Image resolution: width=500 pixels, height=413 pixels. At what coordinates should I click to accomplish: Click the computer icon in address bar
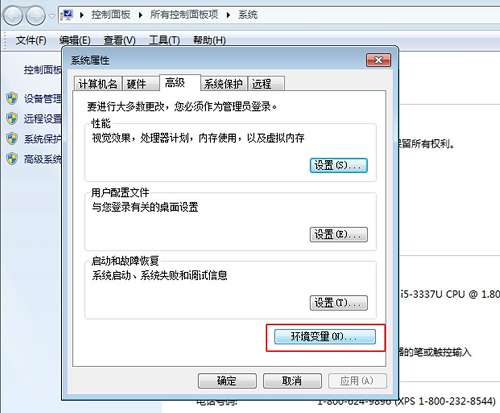click(x=68, y=15)
